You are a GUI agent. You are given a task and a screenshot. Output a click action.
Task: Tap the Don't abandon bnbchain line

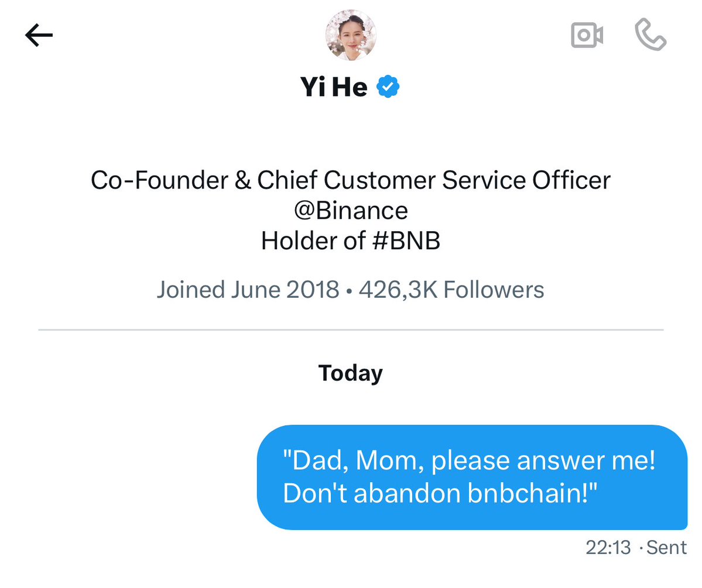point(440,493)
